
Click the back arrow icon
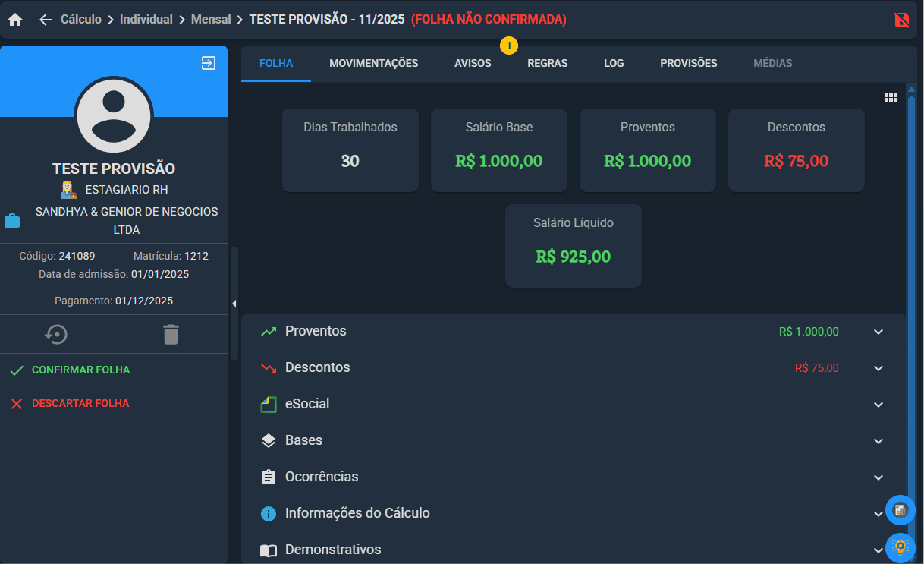coord(46,20)
